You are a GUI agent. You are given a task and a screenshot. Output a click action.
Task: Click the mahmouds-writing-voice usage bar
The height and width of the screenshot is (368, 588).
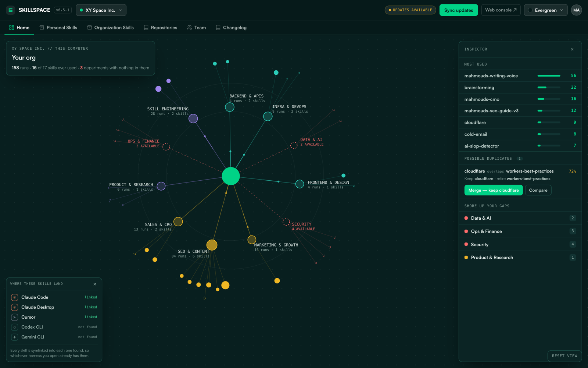tap(549, 76)
